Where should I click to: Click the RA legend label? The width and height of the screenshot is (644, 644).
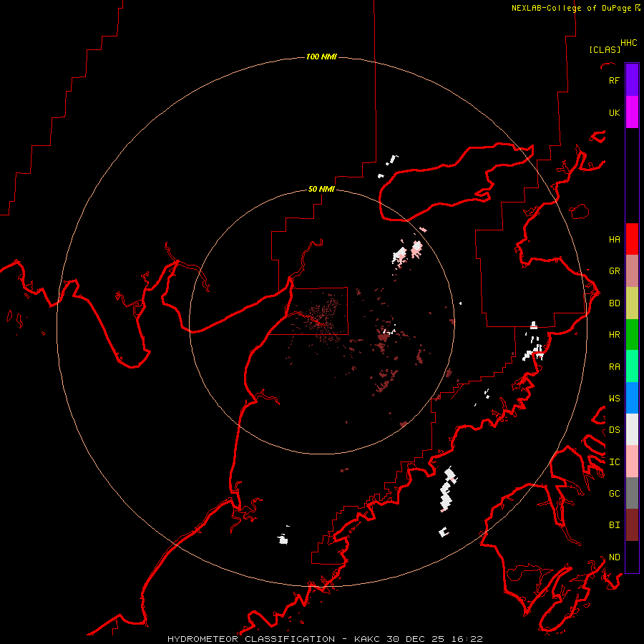pyautogui.click(x=614, y=367)
